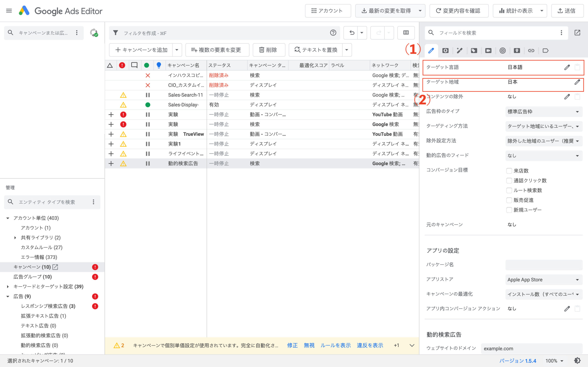The image size is (588, 367).
Task: Select the location pin tab icon
Action: 517,50
